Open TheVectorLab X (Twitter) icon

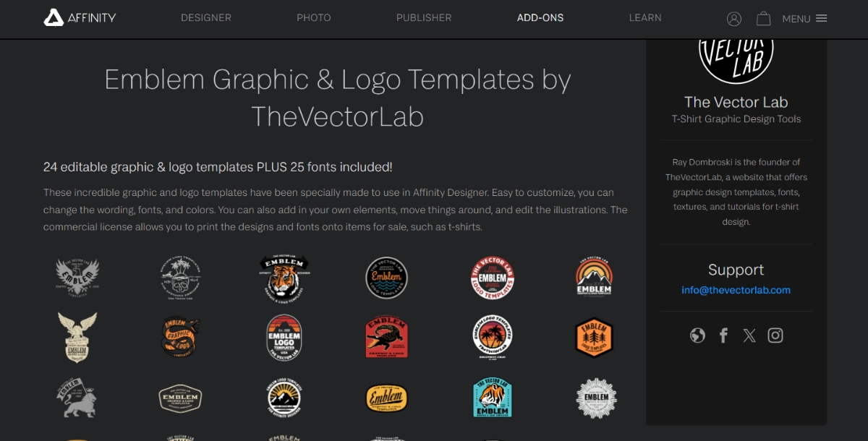[x=749, y=335]
